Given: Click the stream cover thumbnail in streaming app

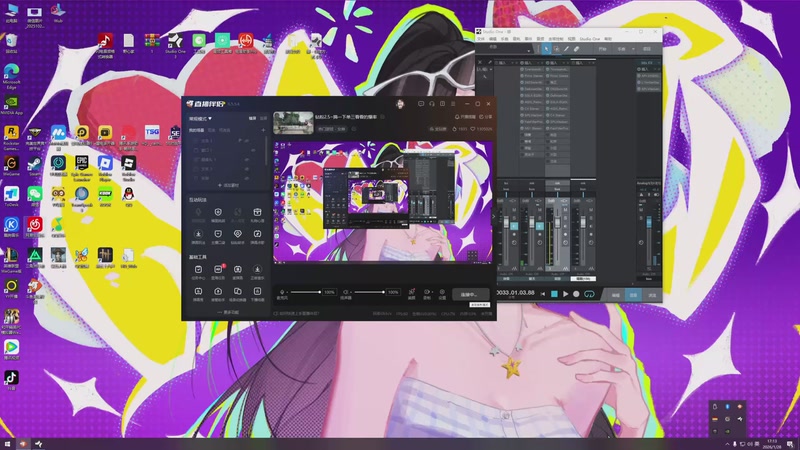Looking at the screenshot, I should pyautogui.click(x=293, y=123).
